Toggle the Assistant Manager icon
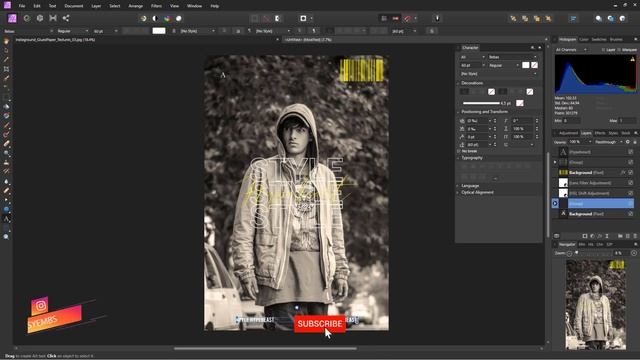This screenshot has width=640, height=360. tap(437, 18)
